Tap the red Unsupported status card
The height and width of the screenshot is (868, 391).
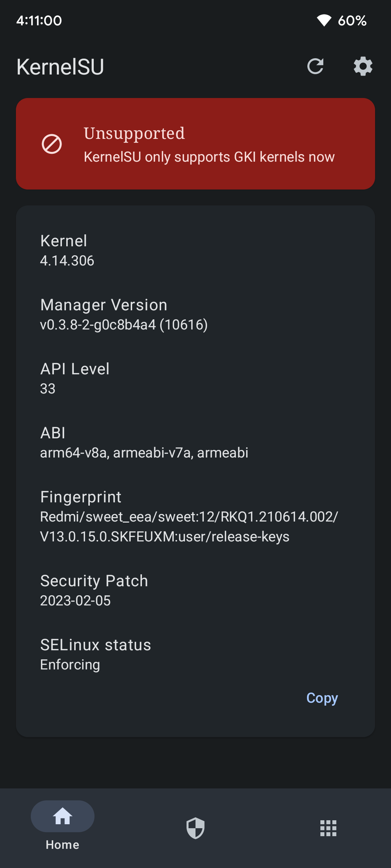(x=195, y=144)
